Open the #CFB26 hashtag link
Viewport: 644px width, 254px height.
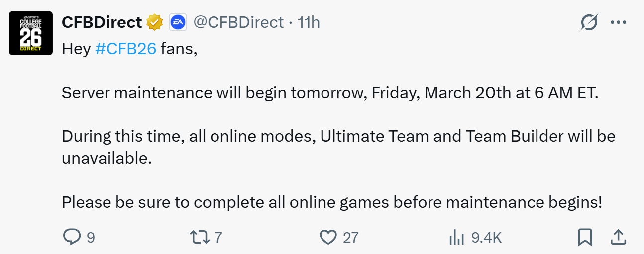[x=125, y=49]
